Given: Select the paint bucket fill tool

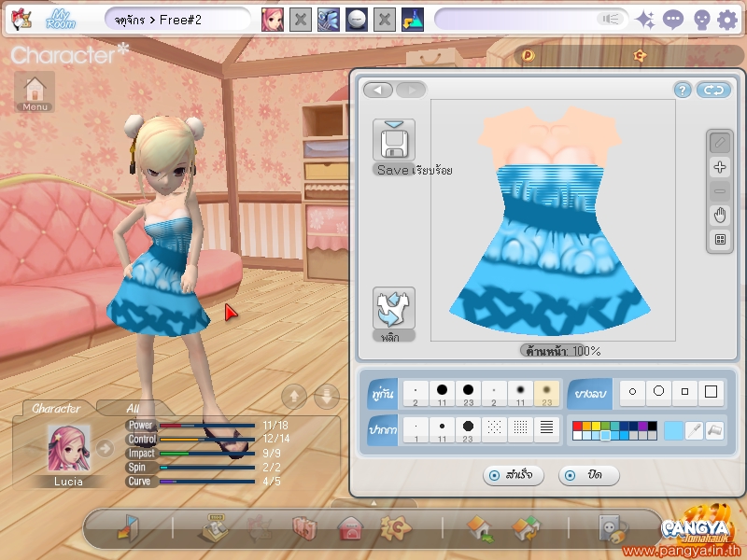Looking at the screenshot, I should pyautogui.click(x=714, y=430).
